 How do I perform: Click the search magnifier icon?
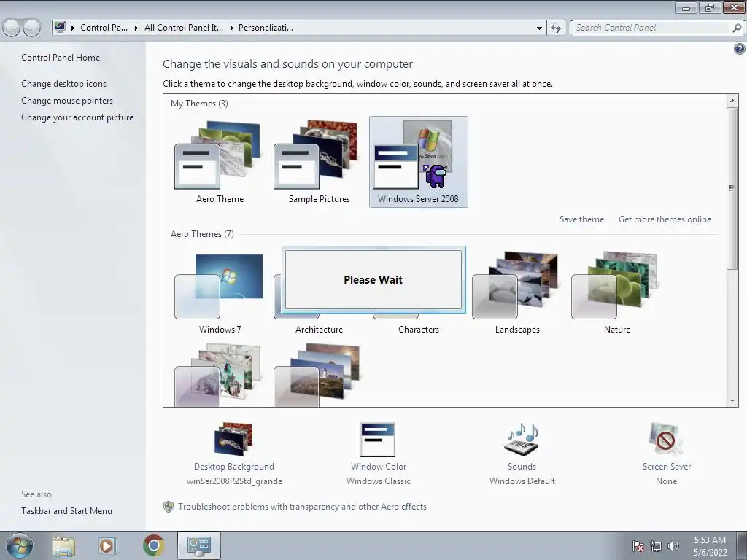[737, 28]
